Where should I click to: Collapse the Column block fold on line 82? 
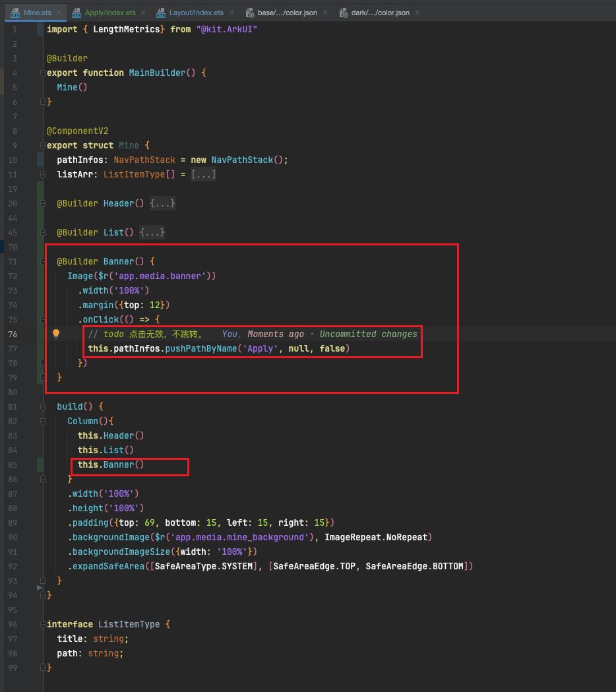43,421
